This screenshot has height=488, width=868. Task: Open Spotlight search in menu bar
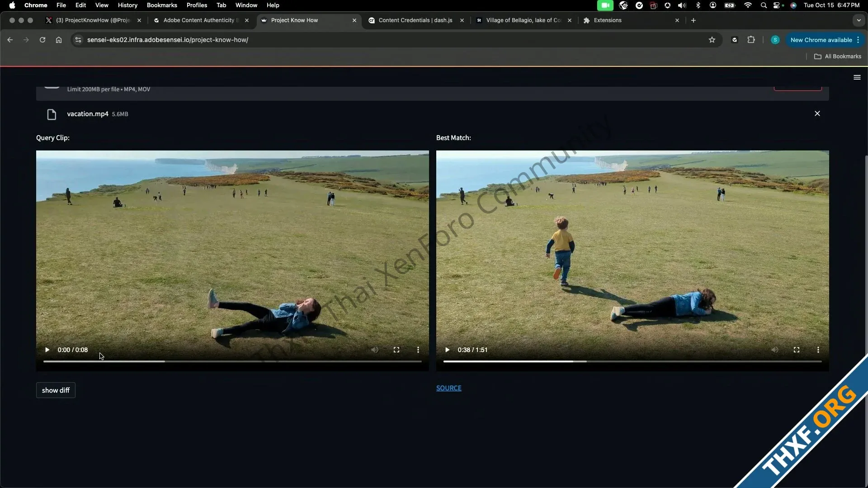[x=764, y=5]
